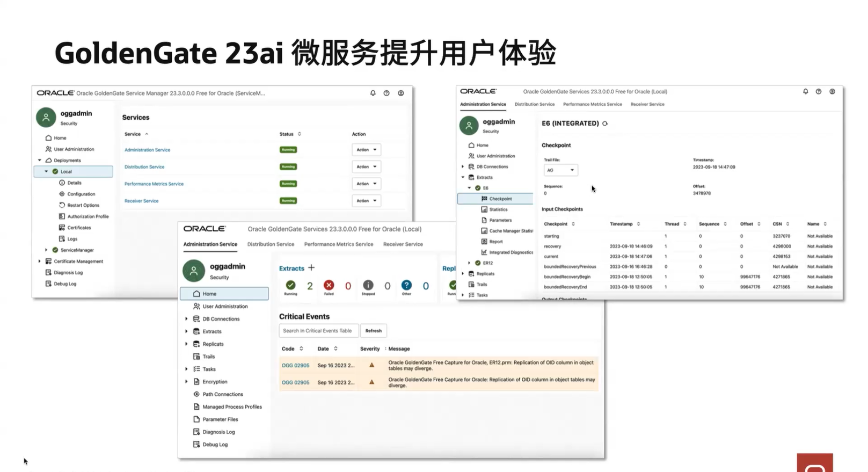868x472 pixels.
Task: Switch to Performance Metrics Service tab in Checkpoint window
Action: pos(593,104)
